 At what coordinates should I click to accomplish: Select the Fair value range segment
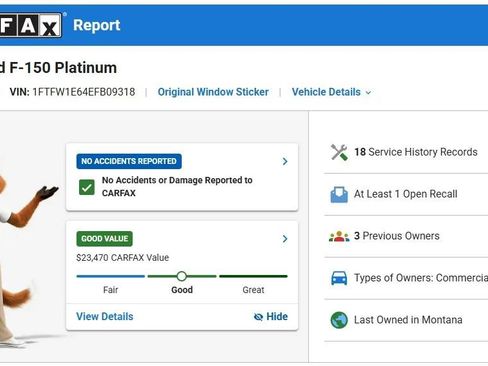click(x=111, y=276)
